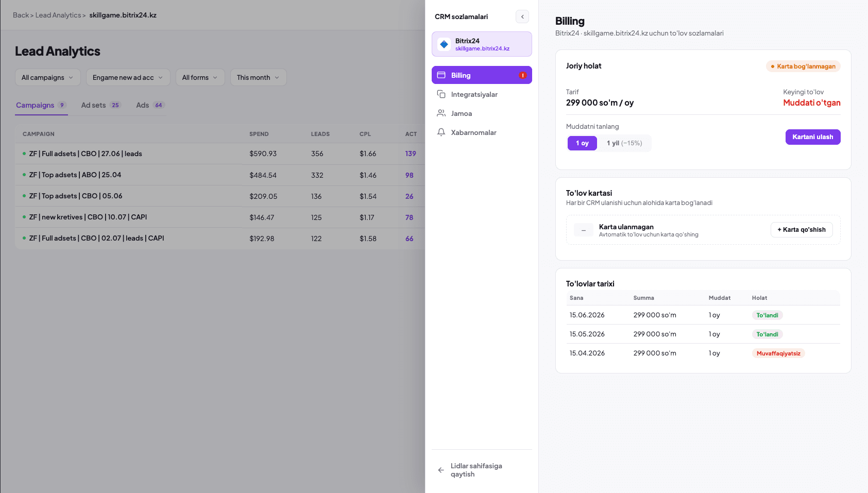Image resolution: width=868 pixels, height=493 pixels.
Task: Click the Xabarnomalar bell icon
Action: coord(441,132)
